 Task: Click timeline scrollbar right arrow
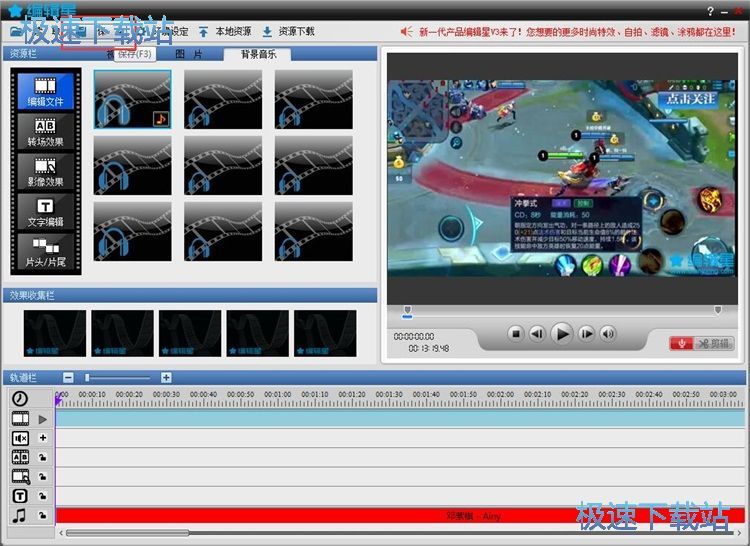click(x=740, y=533)
